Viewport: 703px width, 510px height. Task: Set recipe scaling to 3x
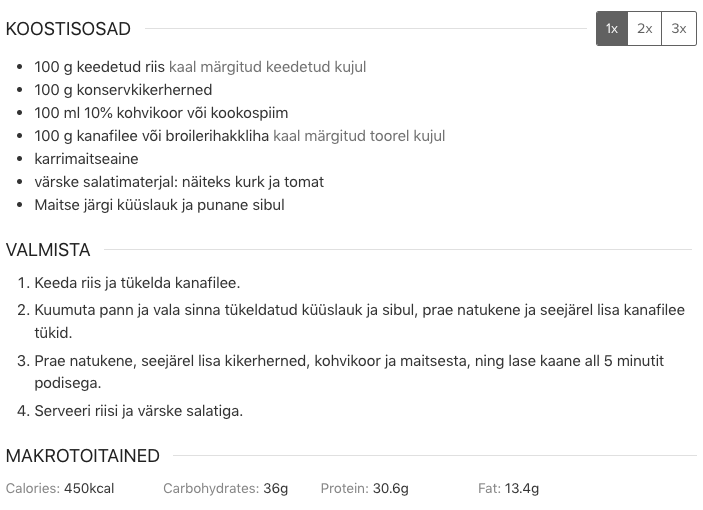pyautogui.click(x=679, y=29)
